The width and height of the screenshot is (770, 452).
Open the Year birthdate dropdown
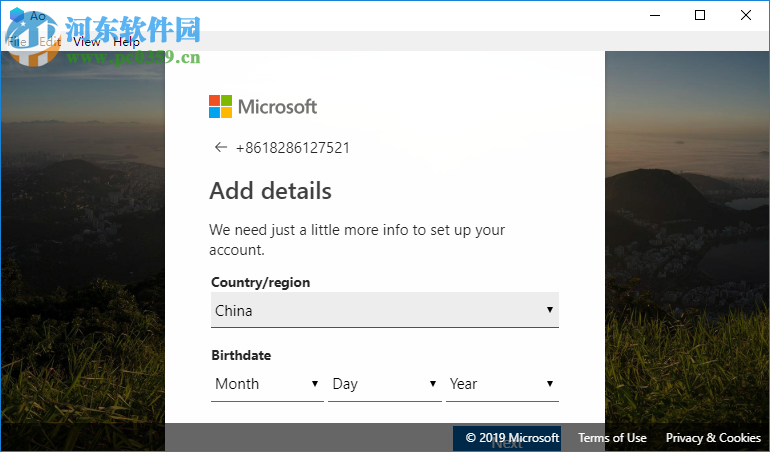tap(502, 384)
